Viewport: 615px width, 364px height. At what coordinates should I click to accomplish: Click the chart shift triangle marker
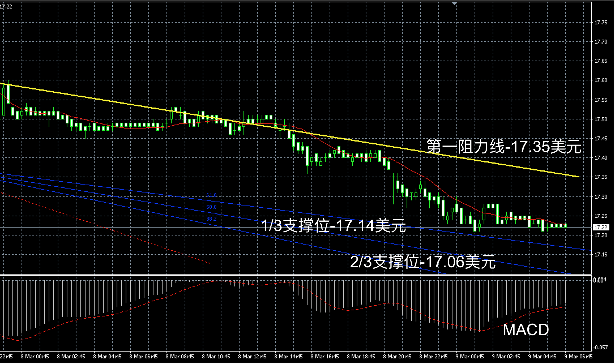tap(454, 4)
